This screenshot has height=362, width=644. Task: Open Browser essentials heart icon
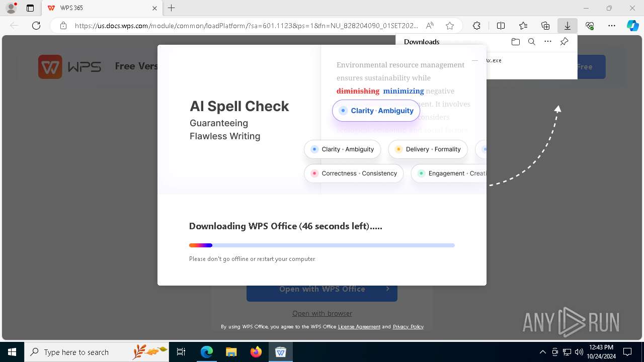coord(590,26)
